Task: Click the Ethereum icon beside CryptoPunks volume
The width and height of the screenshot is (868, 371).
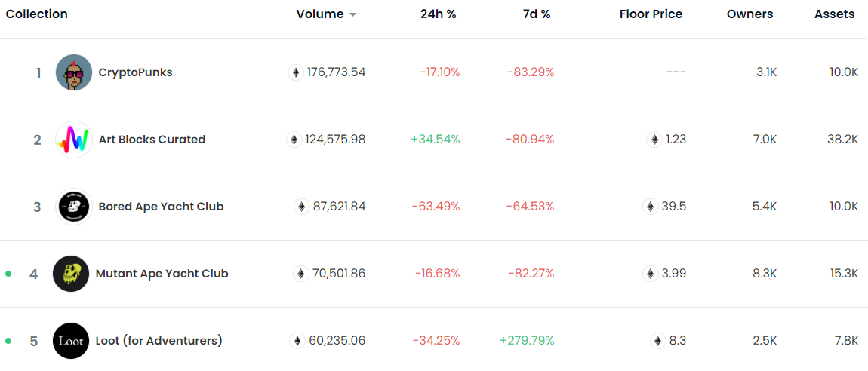Action: (x=296, y=72)
